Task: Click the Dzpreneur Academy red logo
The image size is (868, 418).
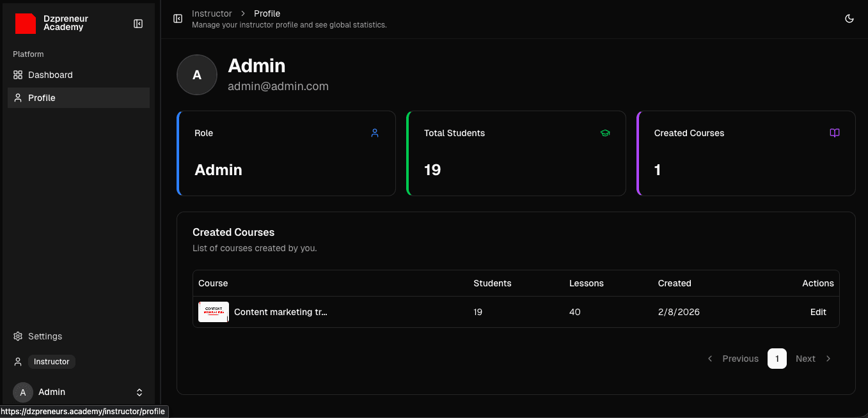Action: [25, 24]
